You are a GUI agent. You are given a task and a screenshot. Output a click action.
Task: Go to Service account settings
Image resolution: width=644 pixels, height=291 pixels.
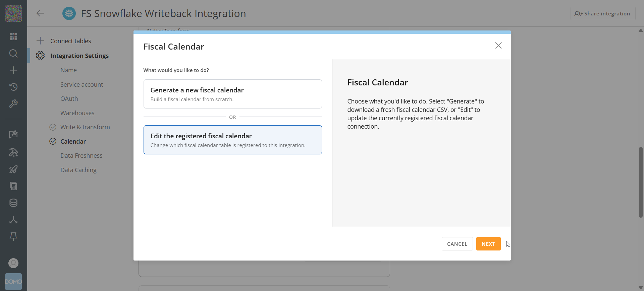tap(82, 85)
